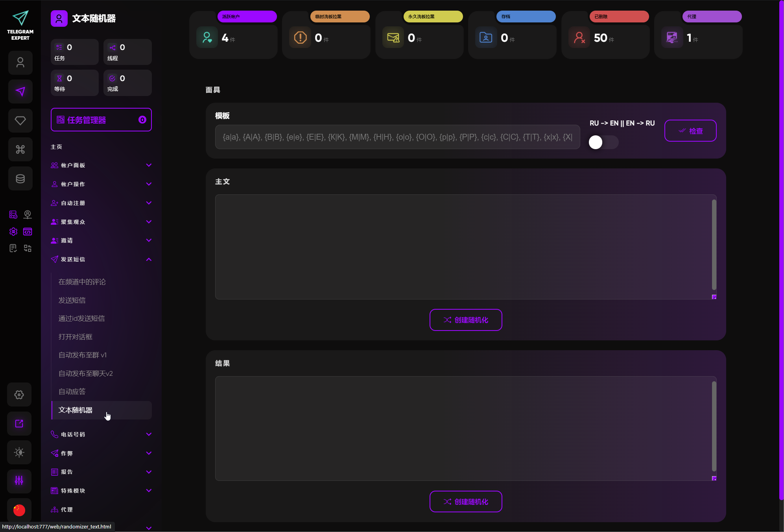This screenshot has height=532, width=784.
Task: Open the 自动应答 submenu item
Action: point(72,392)
